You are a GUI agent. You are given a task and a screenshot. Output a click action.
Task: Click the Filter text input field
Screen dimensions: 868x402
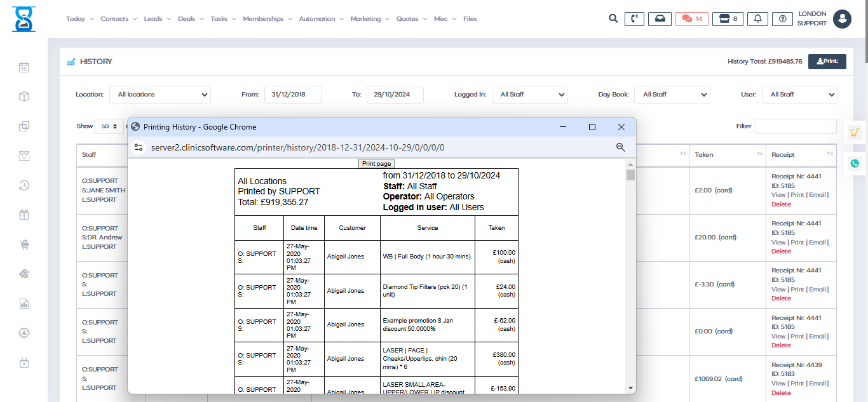coord(796,126)
